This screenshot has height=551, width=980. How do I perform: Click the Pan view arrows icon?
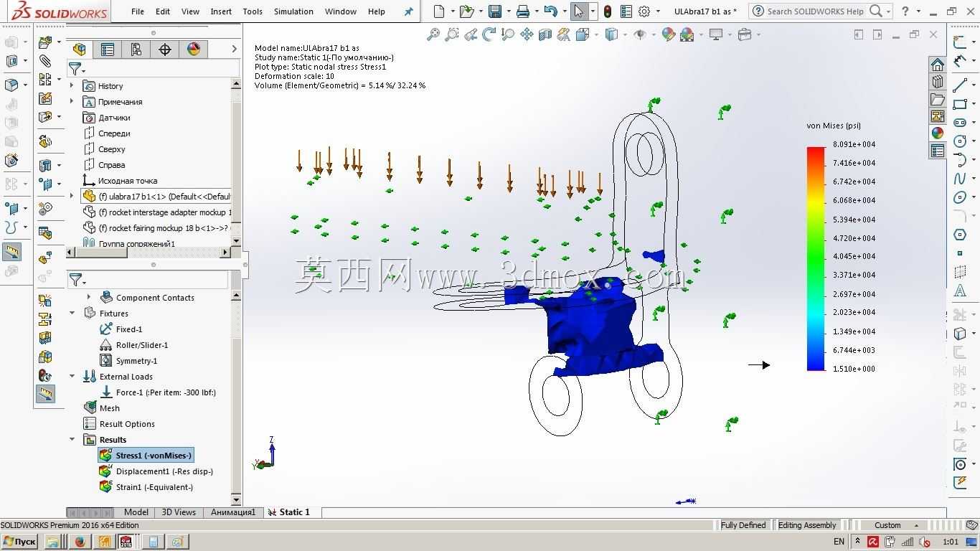(527, 34)
